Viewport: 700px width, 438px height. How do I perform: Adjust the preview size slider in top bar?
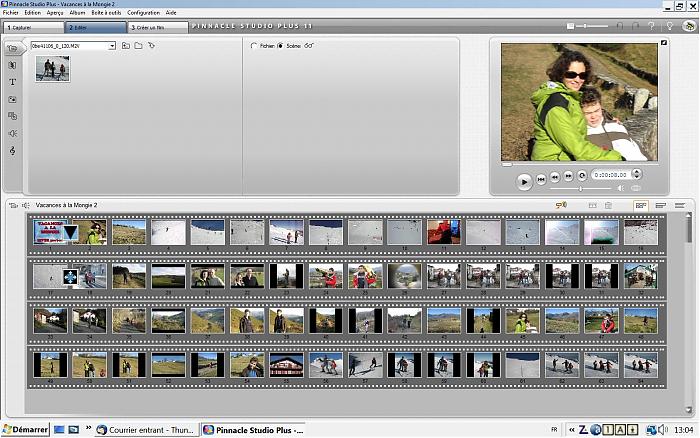pos(587,26)
